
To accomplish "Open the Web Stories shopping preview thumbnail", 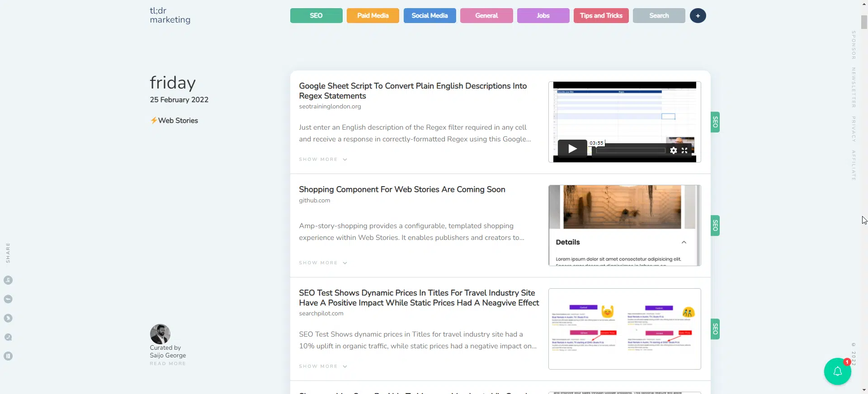I will coord(624,225).
